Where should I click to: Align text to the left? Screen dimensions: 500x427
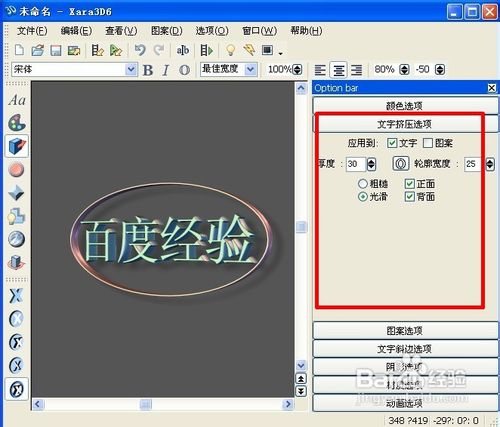(320, 70)
